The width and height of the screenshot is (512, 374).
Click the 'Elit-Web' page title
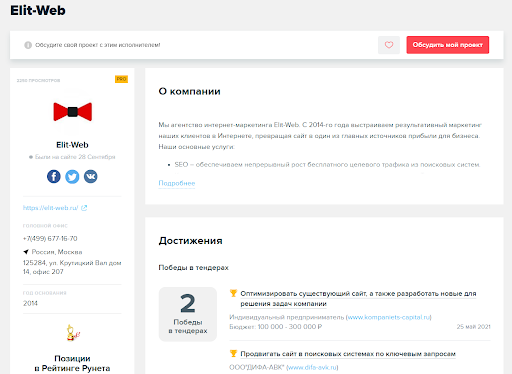[x=38, y=10]
